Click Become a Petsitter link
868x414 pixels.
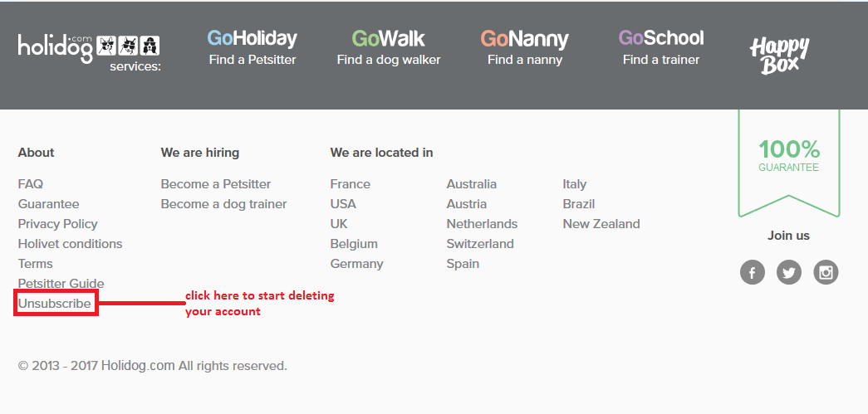coord(216,184)
